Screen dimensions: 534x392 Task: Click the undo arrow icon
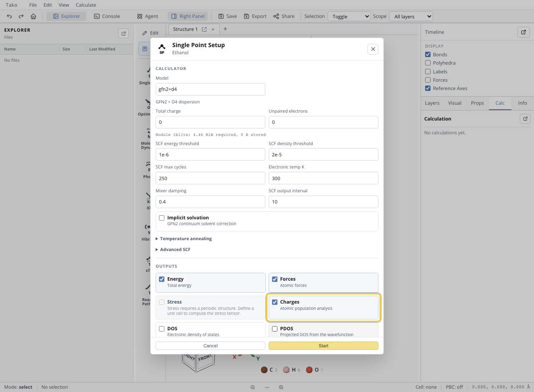[10, 16]
